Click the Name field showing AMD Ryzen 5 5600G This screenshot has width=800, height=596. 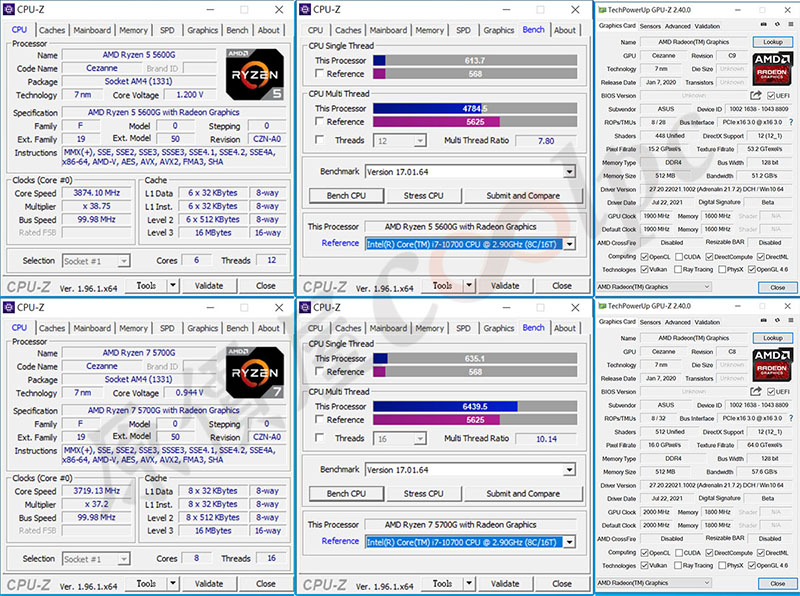coord(139,55)
